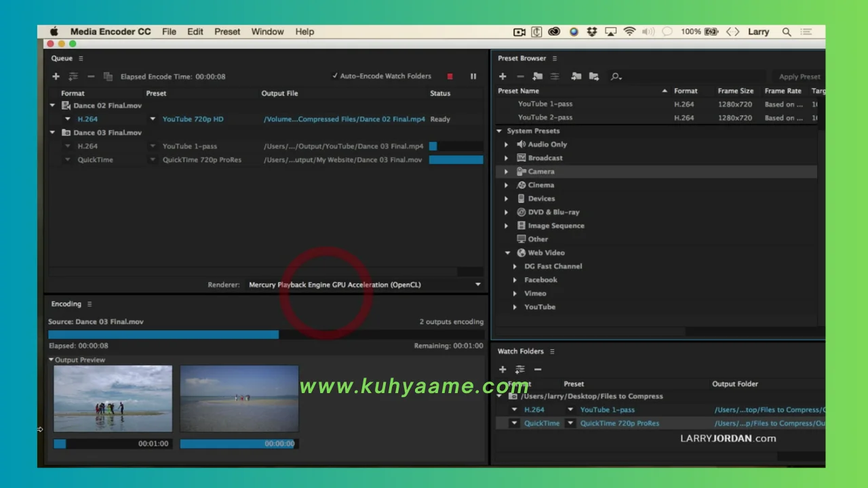The height and width of the screenshot is (488, 868).
Task: Export presets using the folder-export icon
Action: [594, 77]
